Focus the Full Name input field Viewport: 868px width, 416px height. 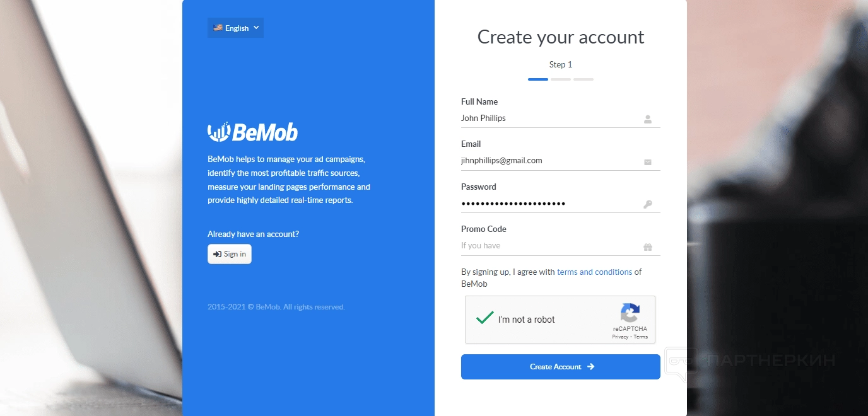[549, 118]
